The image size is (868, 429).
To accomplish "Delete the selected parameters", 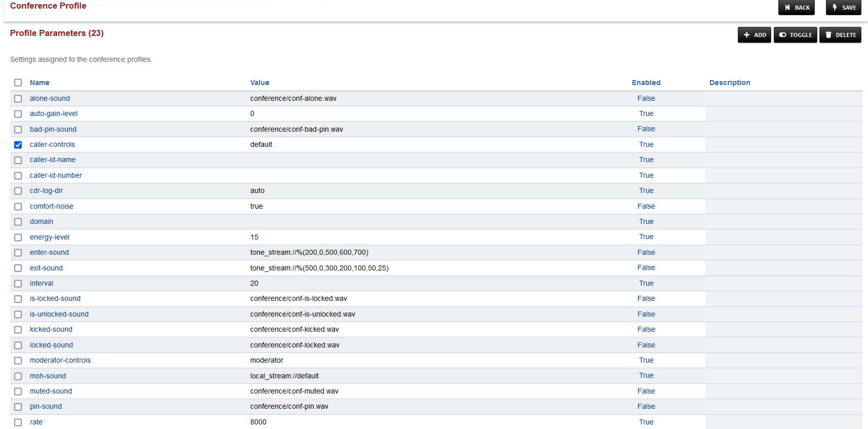I will tap(840, 35).
